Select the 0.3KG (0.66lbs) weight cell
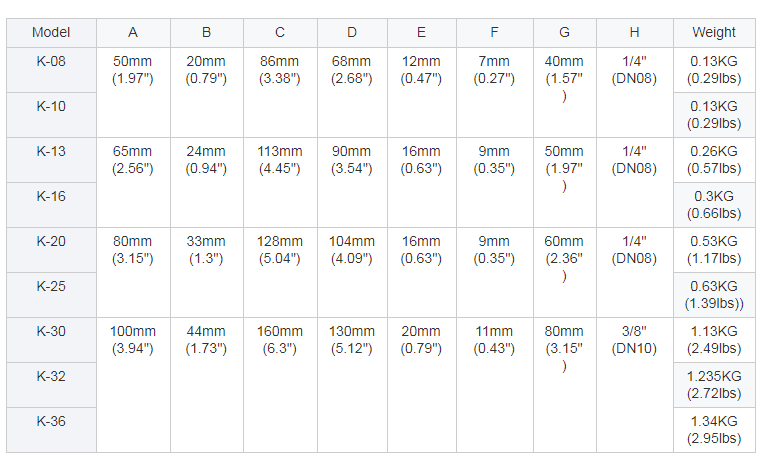 (713, 205)
